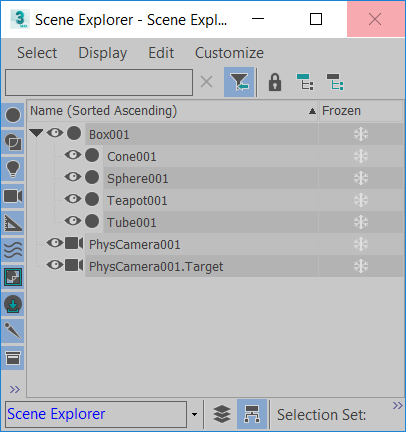Click camera icon beside PhysCamera001
The height and width of the screenshot is (432, 406).
[x=74, y=243]
